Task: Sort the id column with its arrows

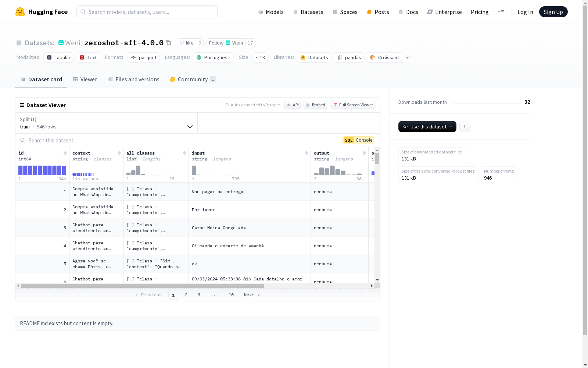Action: click(x=65, y=153)
